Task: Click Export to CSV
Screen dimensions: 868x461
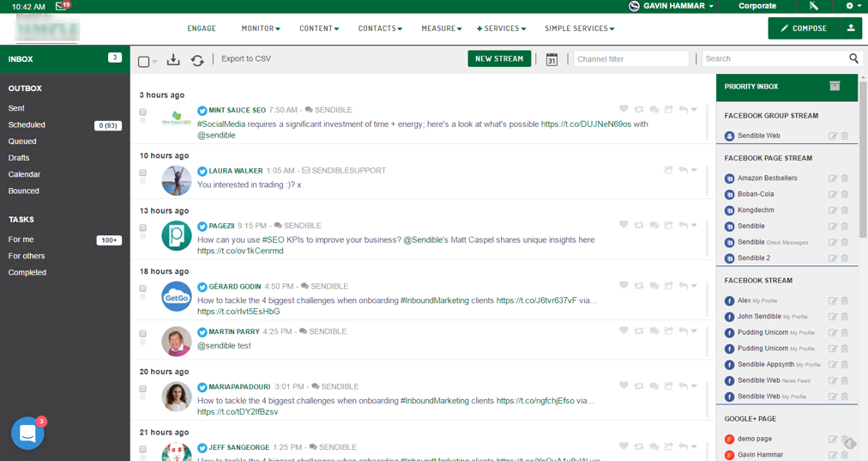Action: (246, 58)
